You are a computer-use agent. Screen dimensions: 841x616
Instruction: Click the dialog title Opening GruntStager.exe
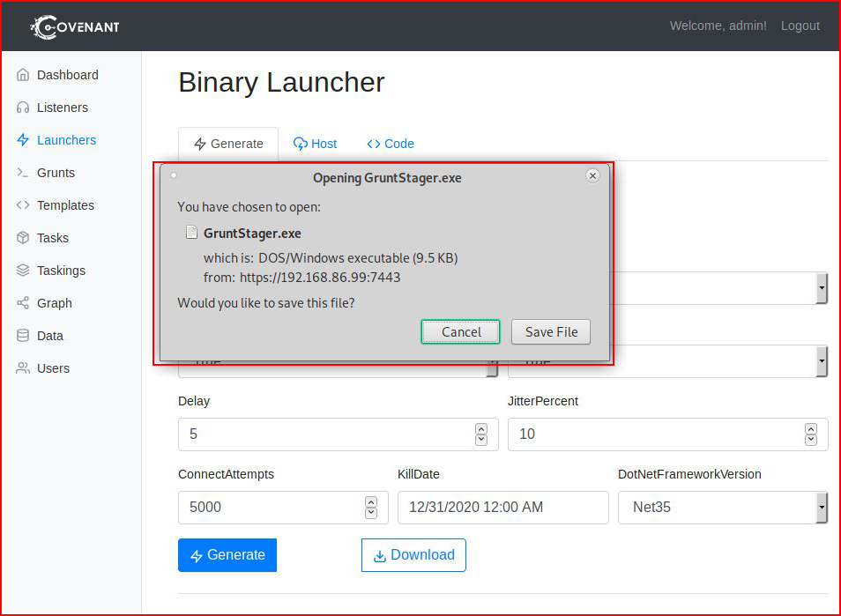click(387, 178)
